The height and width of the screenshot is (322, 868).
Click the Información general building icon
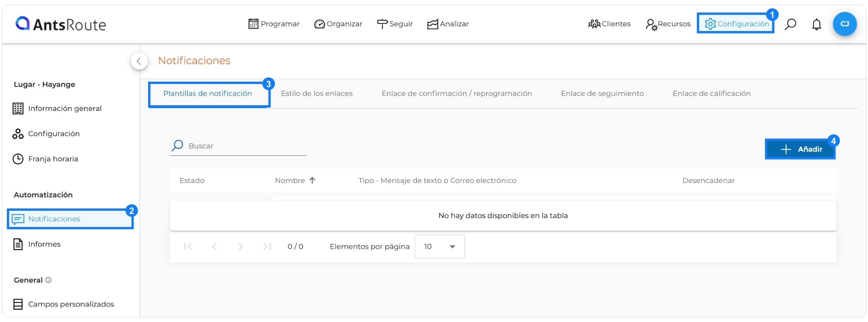click(18, 108)
